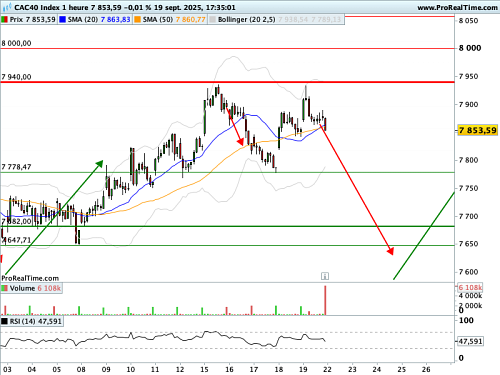Open the SMA (20) indicator label
500x375 pixels.
[x=83, y=20]
